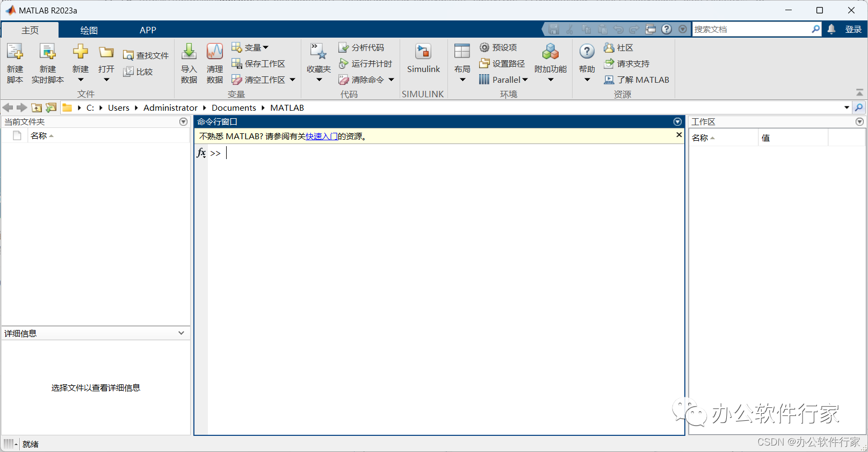Screen dimensions: 868x452
Task: Click the switch windows quick access icon
Action: point(650,29)
